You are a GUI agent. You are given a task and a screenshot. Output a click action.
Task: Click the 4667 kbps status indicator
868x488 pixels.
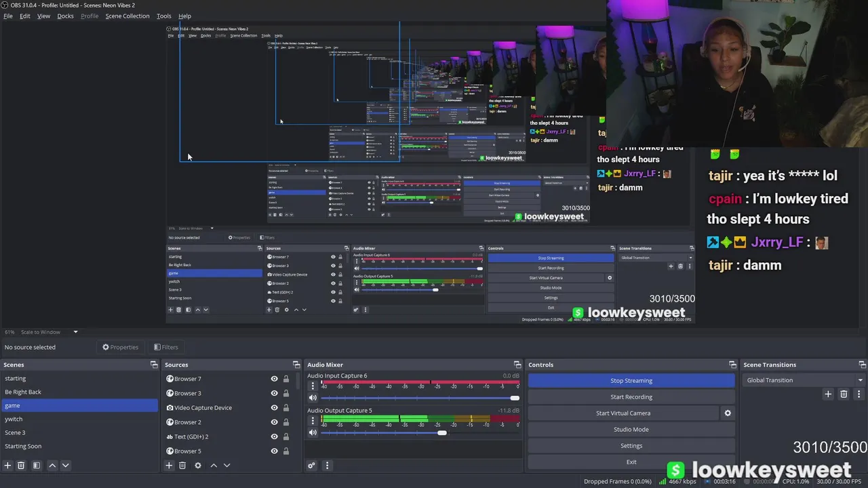pos(677,481)
